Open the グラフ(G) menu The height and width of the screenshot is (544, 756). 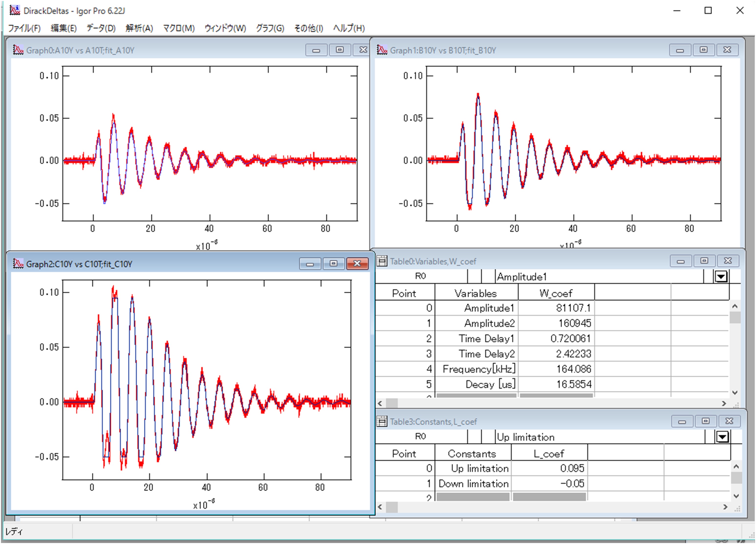(270, 28)
